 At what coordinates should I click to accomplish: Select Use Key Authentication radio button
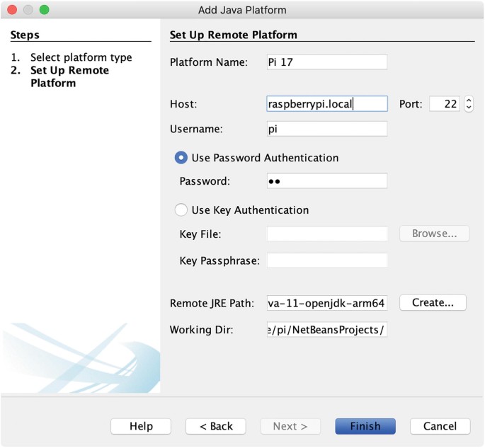[x=181, y=209]
